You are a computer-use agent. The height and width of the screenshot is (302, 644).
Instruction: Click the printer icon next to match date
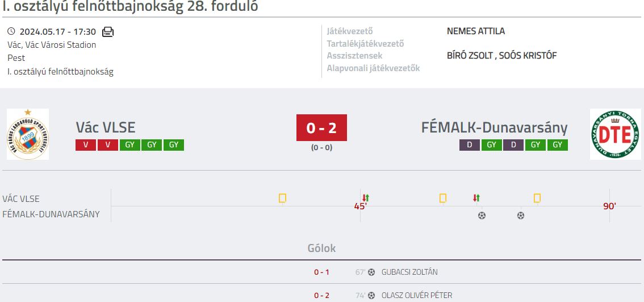pyautogui.click(x=107, y=32)
